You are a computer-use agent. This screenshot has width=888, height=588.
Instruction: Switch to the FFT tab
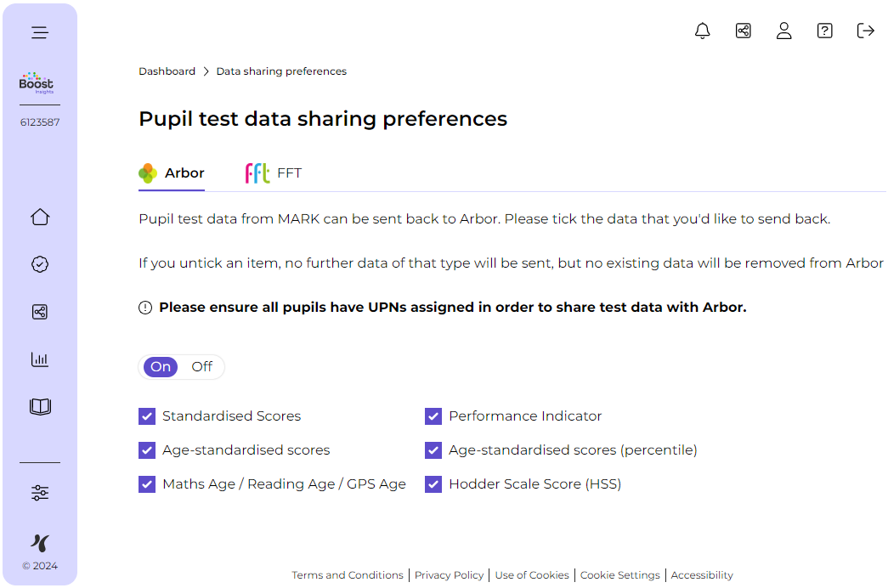point(274,173)
